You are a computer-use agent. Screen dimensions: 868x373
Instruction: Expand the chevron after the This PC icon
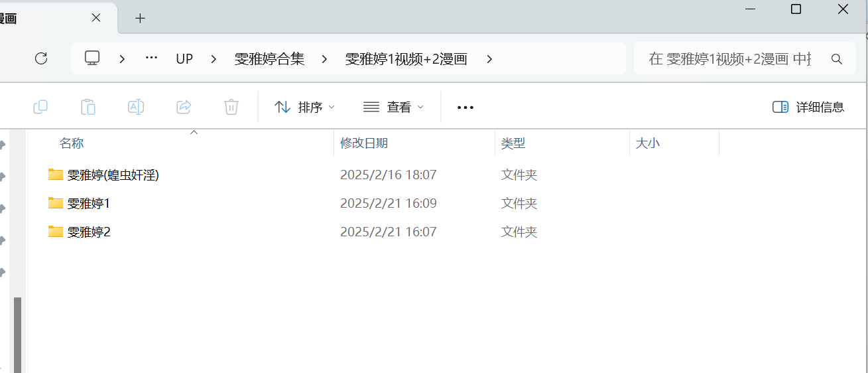coord(122,59)
